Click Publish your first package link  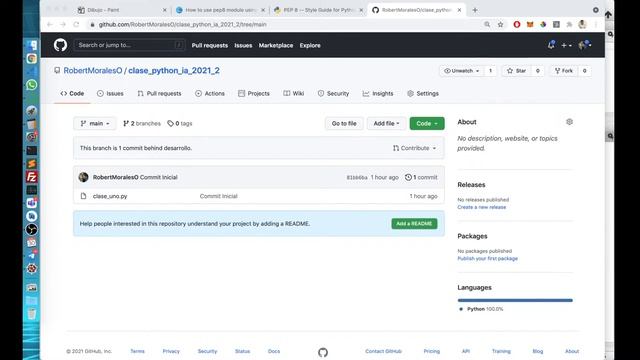point(487,259)
